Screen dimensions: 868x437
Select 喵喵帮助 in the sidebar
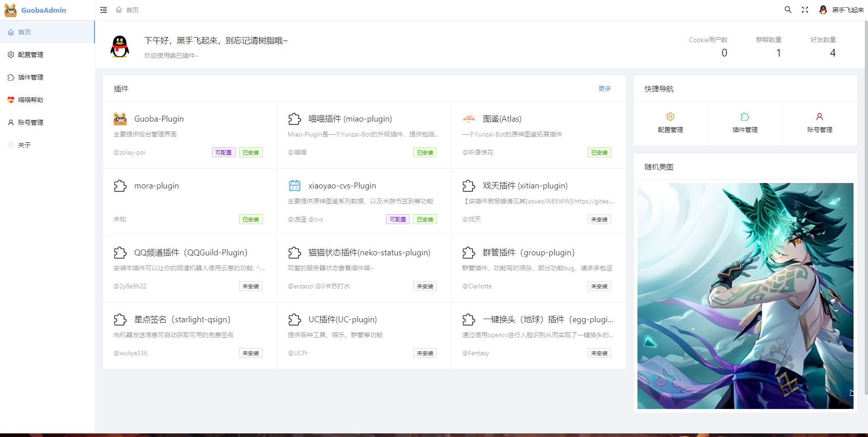coord(31,100)
